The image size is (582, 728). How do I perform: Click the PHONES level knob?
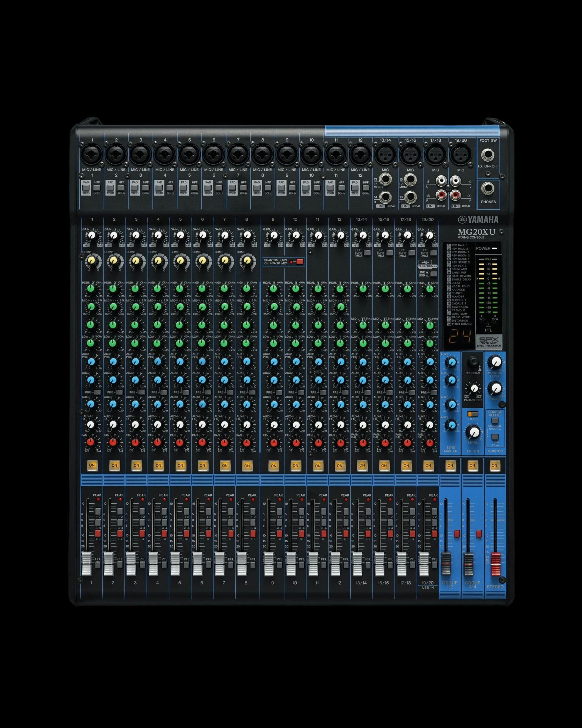tap(495, 388)
